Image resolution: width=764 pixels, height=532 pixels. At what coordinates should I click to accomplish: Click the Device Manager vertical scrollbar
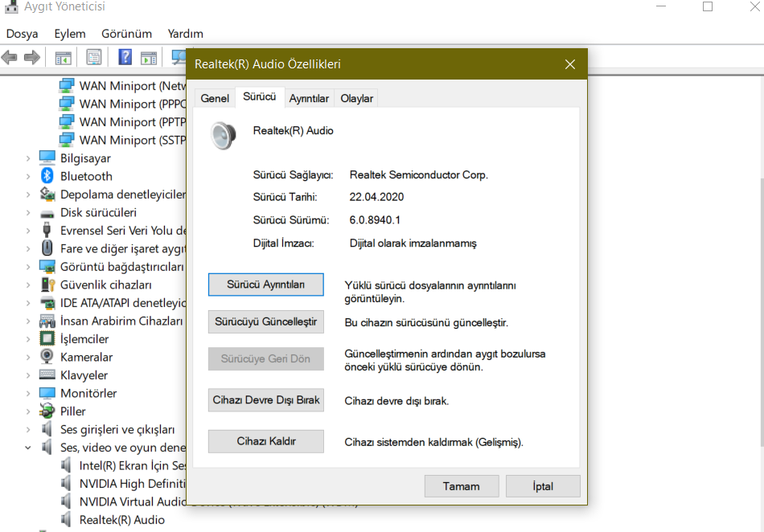[x=762, y=312]
